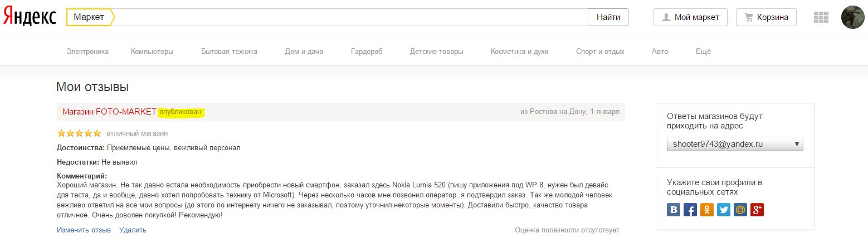Open the Бытовая техника category
This screenshot has width=868, height=248.
tap(229, 52)
